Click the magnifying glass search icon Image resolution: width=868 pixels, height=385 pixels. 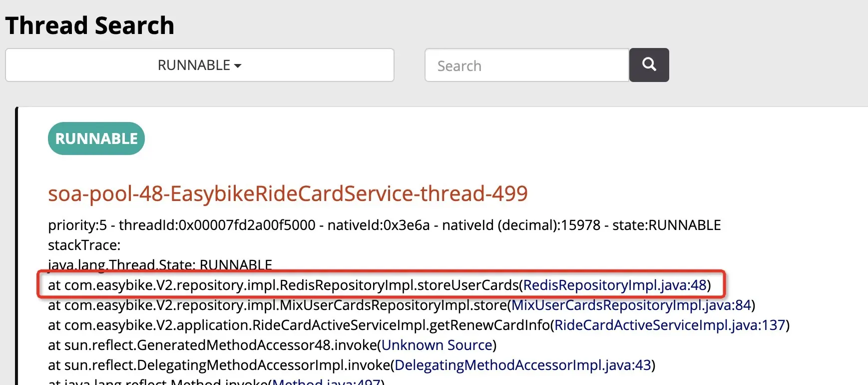click(649, 64)
